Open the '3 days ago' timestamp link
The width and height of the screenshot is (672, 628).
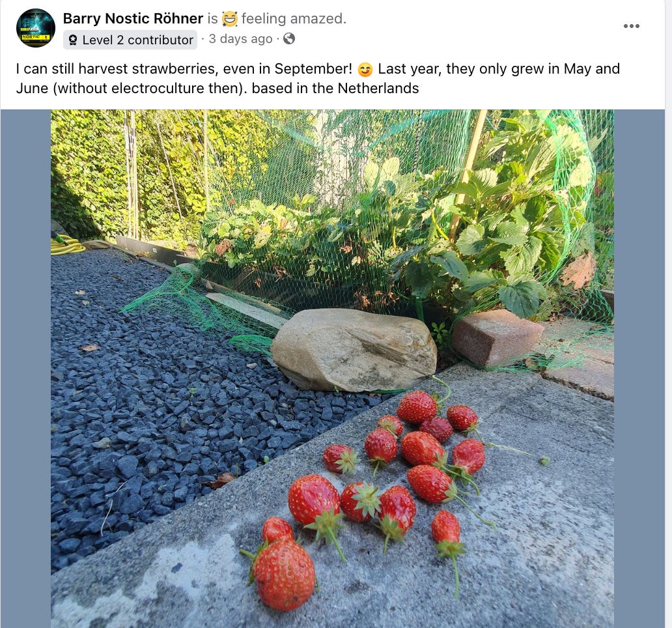240,39
